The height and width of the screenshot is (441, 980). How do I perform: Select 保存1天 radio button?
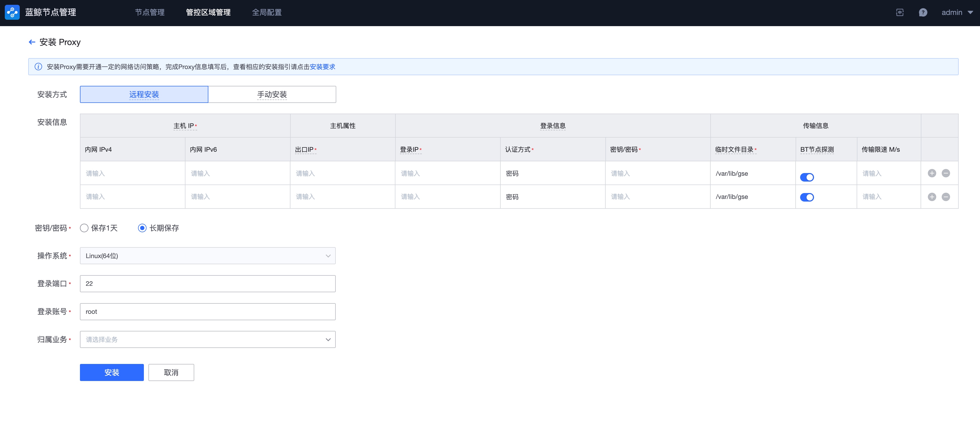[x=83, y=228]
